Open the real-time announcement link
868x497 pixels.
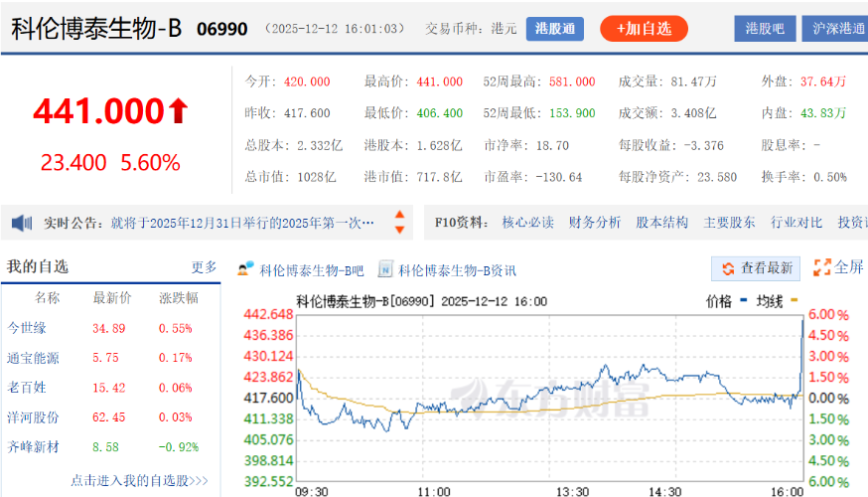coord(242,224)
